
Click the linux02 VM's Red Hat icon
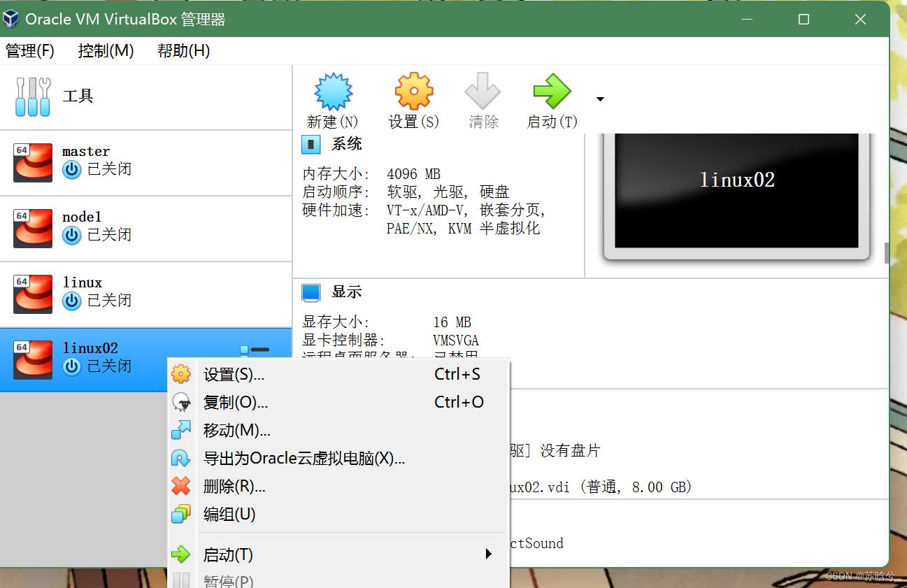click(33, 359)
